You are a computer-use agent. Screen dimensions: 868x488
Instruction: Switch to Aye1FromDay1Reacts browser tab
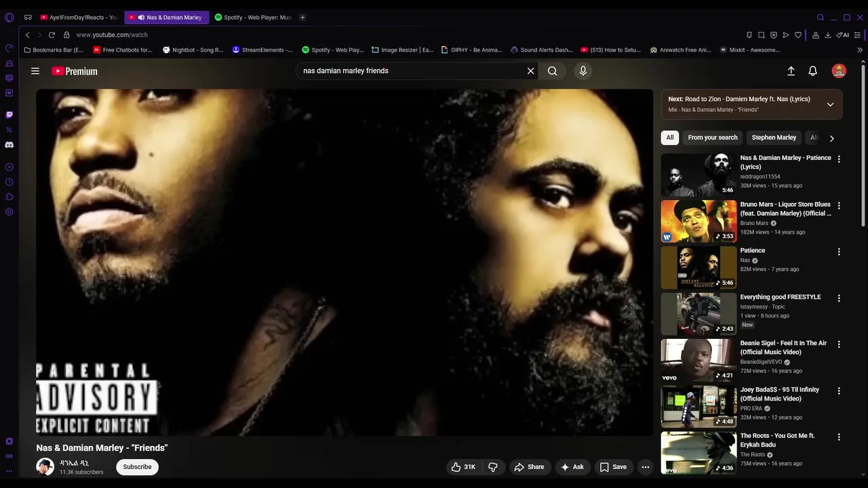pos(79,18)
